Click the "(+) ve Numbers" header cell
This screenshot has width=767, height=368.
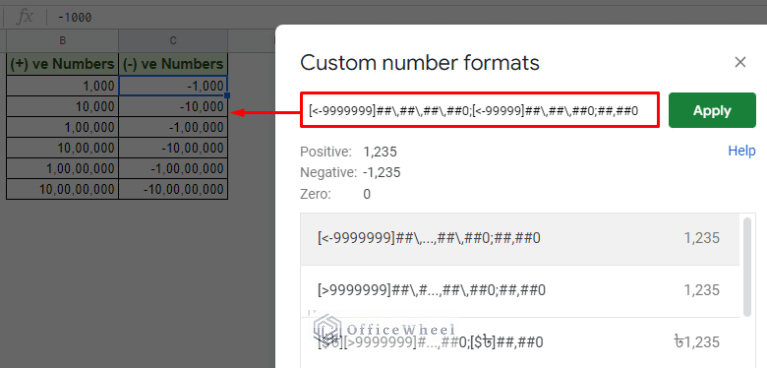click(62, 64)
